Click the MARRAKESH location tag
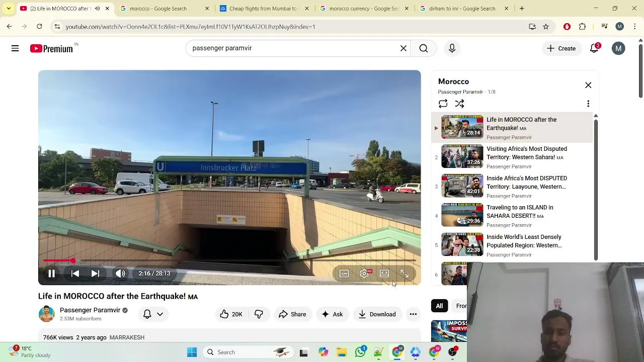 (x=127, y=337)
